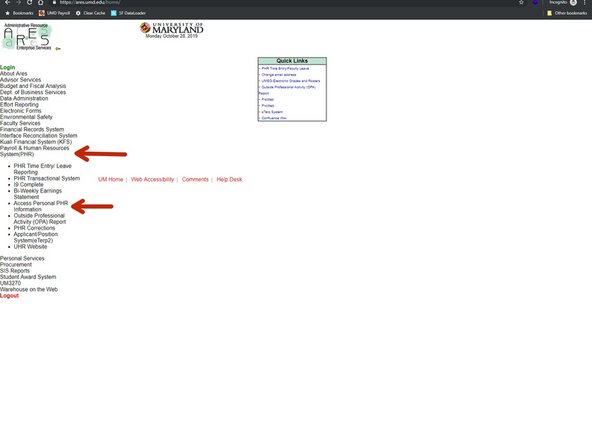Open Bi-Weekly Earnings Statement

pyautogui.click(x=38, y=194)
